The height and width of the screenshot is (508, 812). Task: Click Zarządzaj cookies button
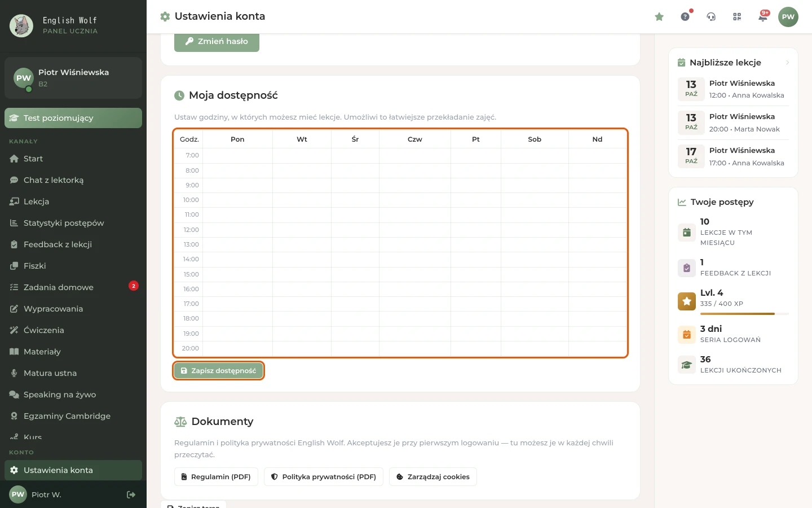[x=433, y=477]
